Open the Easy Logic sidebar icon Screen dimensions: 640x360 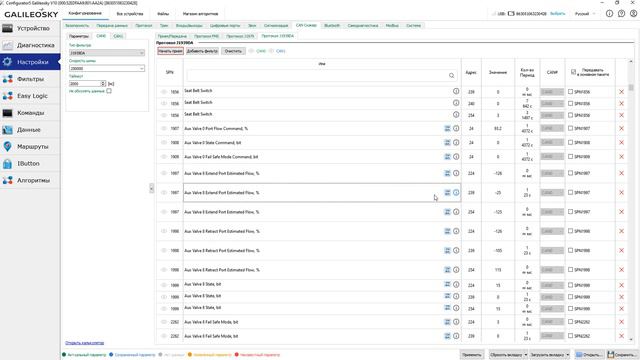click(7, 96)
